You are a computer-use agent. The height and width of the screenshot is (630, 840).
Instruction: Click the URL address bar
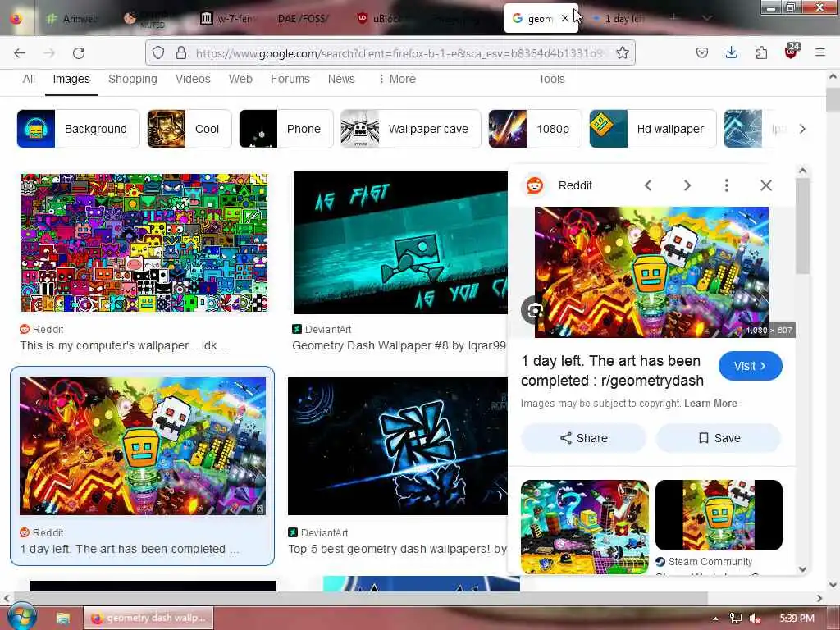390,52
